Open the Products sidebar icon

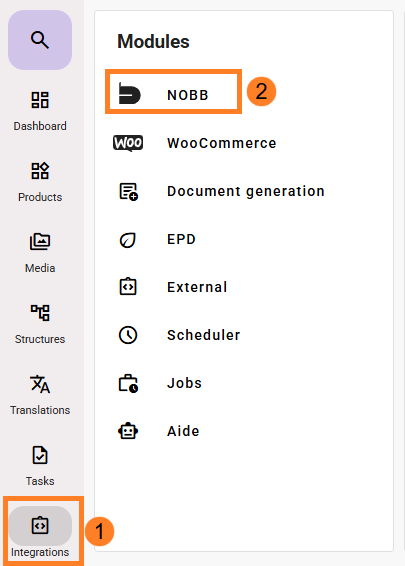[40, 171]
